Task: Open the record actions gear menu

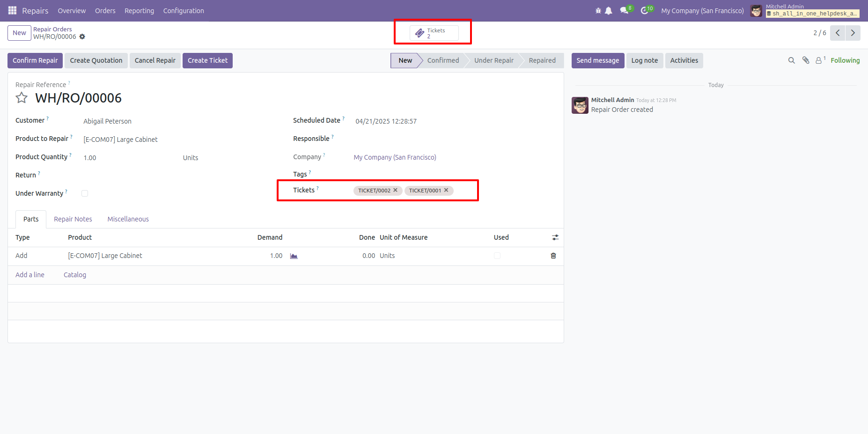Action: 82,37
